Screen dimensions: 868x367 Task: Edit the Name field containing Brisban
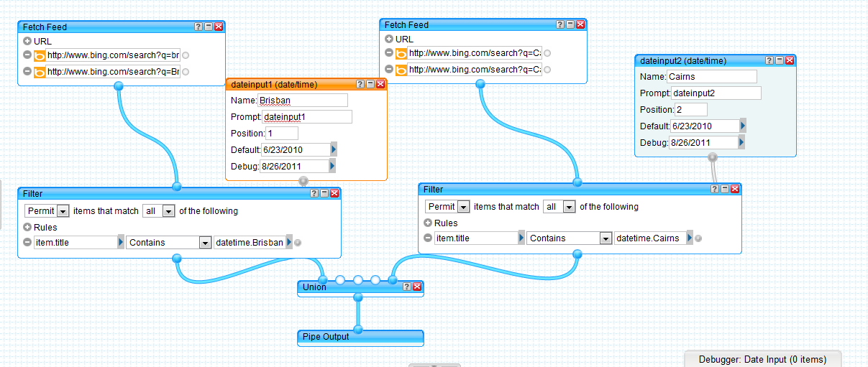302,101
